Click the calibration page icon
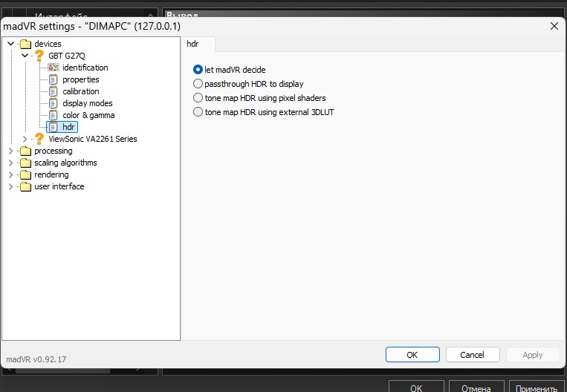The image size is (567, 392). (x=54, y=91)
